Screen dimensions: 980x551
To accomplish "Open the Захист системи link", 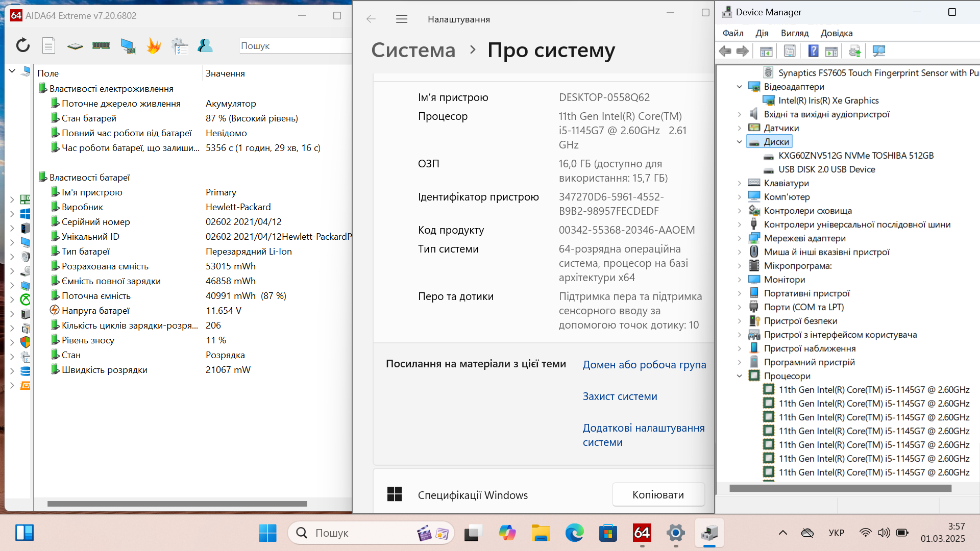I will tap(620, 396).
